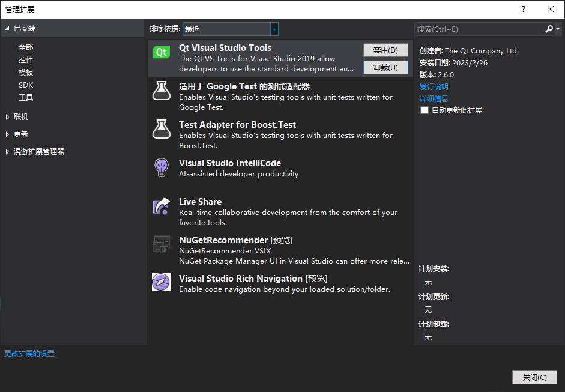Select the IntelliCode lightbulb icon
This screenshot has height=392, width=565.
[162, 167]
